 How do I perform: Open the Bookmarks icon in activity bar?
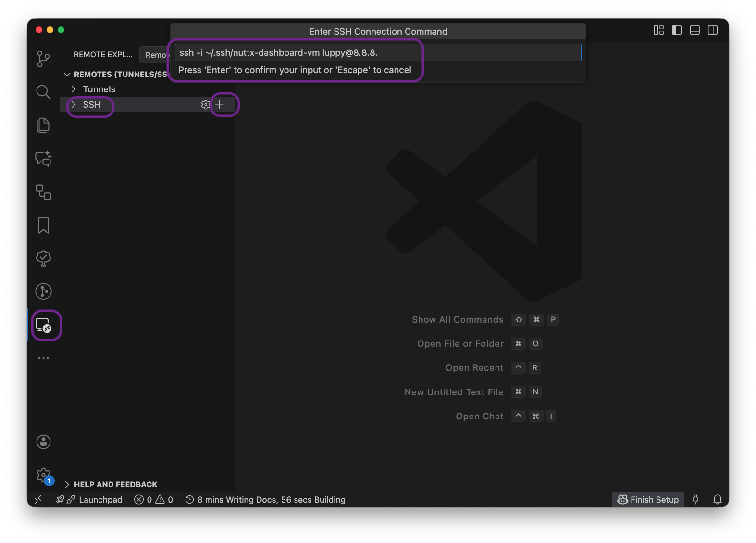[43, 225]
